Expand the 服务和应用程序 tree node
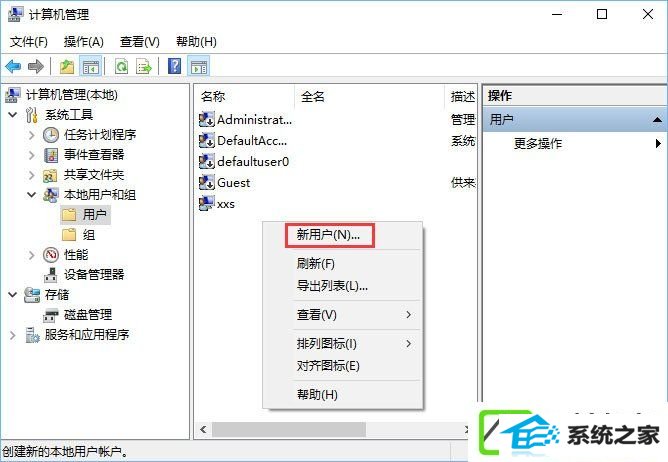 (x=13, y=335)
